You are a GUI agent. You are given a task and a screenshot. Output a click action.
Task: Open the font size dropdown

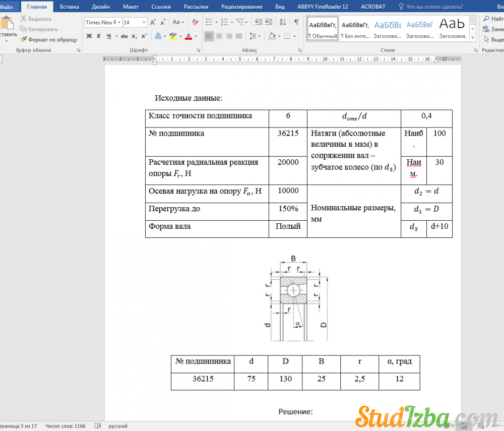click(144, 23)
